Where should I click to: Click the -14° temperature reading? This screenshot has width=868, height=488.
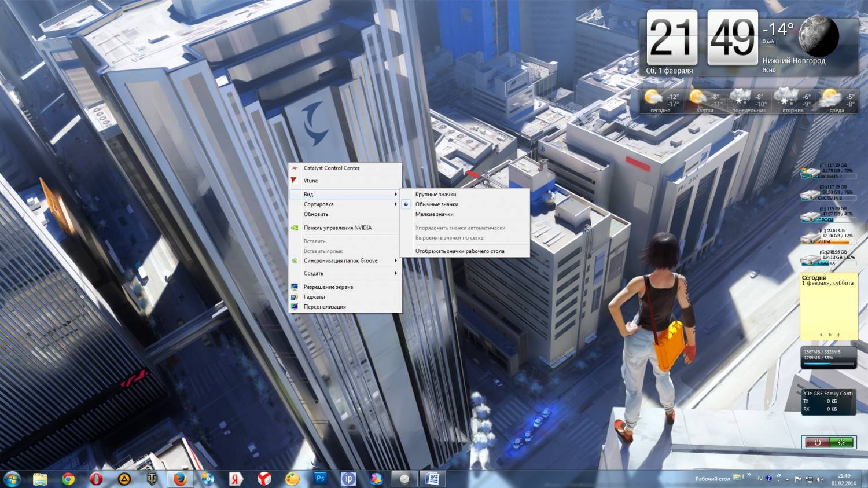click(778, 29)
